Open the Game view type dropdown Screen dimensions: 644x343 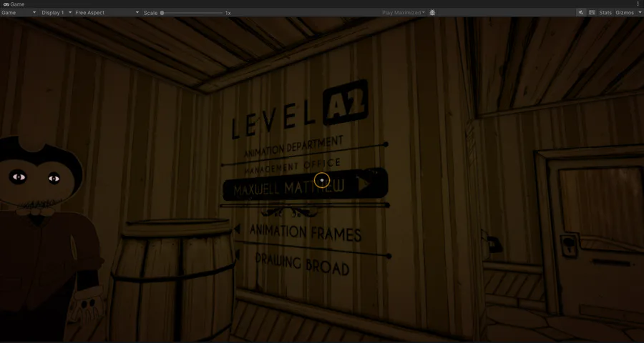[19, 13]
